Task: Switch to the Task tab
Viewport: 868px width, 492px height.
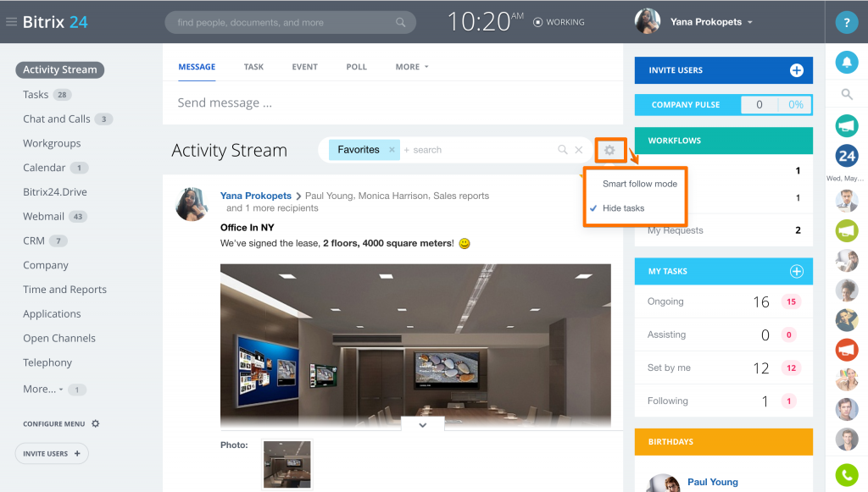Action: pyautogui.click(x=253, y=67)
